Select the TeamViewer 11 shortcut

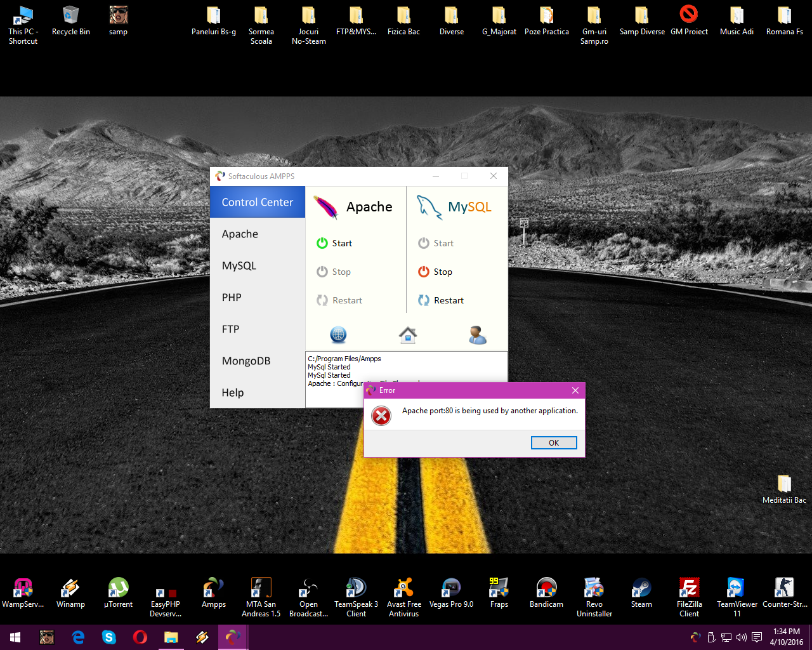(x=737, y=598)
